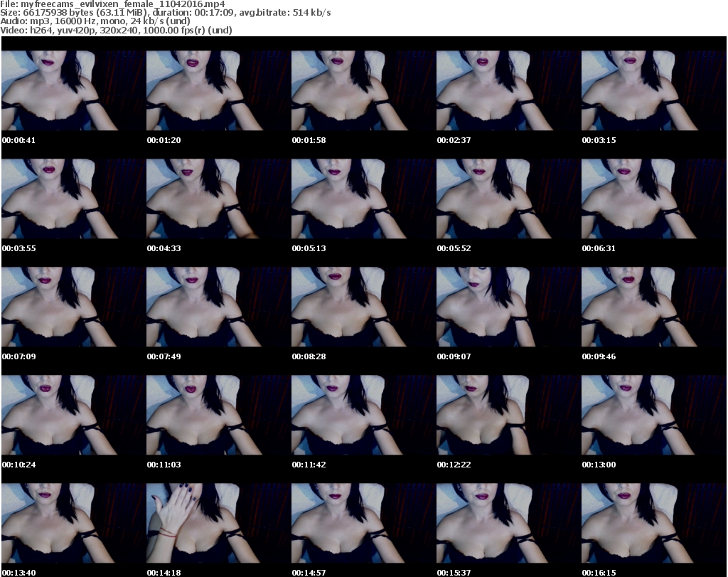Image resolution: width=728 pixels, height=577 pixels.
Task: Click the timestamp text '00:09:07'
Action: 454,356
